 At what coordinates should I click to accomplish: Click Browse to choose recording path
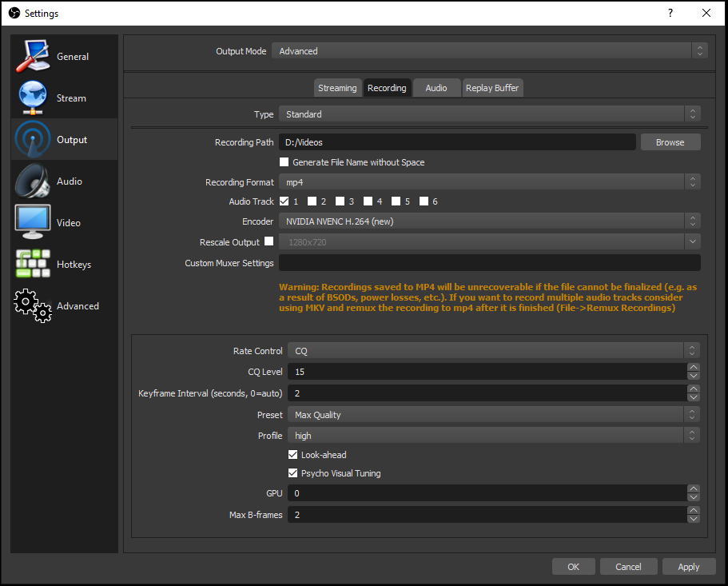(x=670, y=142)
